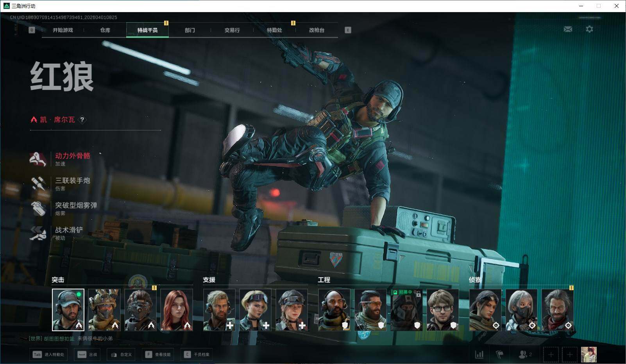Image resolution: width=626 pixels, height=364 pixels.
Task: Open the 自定义 customize button
Action: click(122, 355)
